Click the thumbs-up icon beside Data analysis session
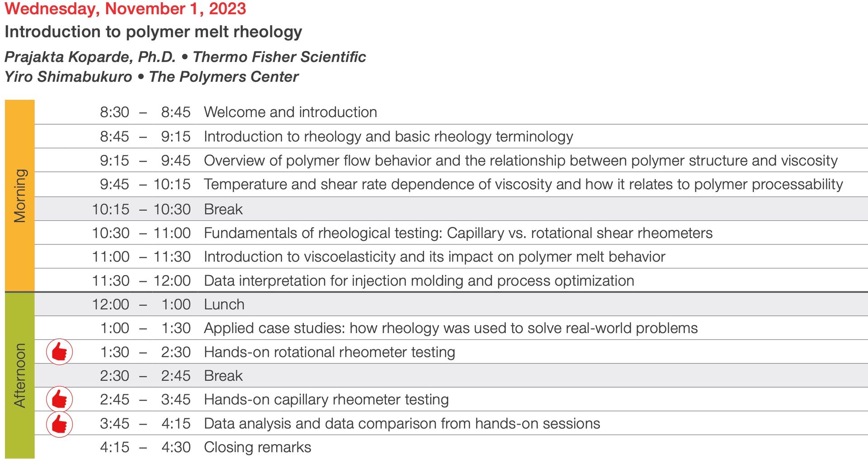 (x=59, y=424)
